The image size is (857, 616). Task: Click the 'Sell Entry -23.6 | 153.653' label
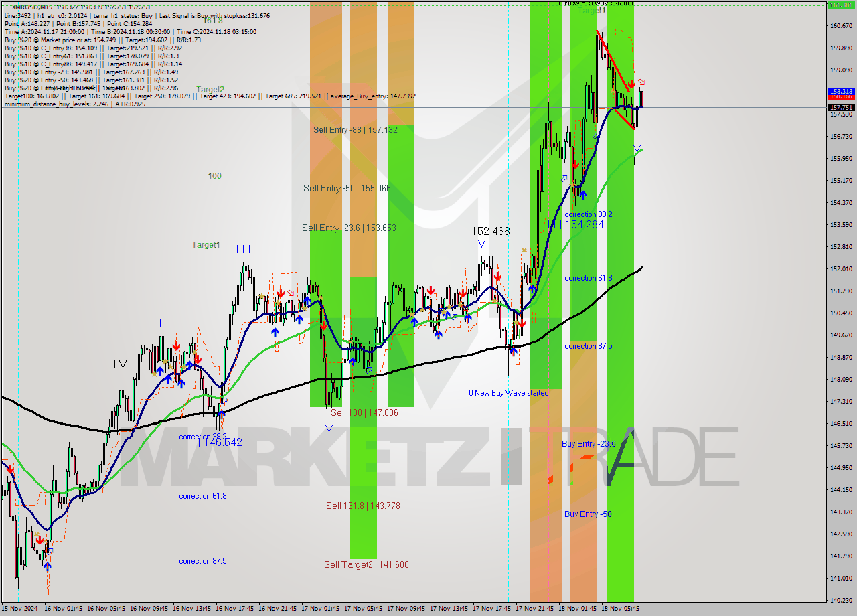(349, 228)
